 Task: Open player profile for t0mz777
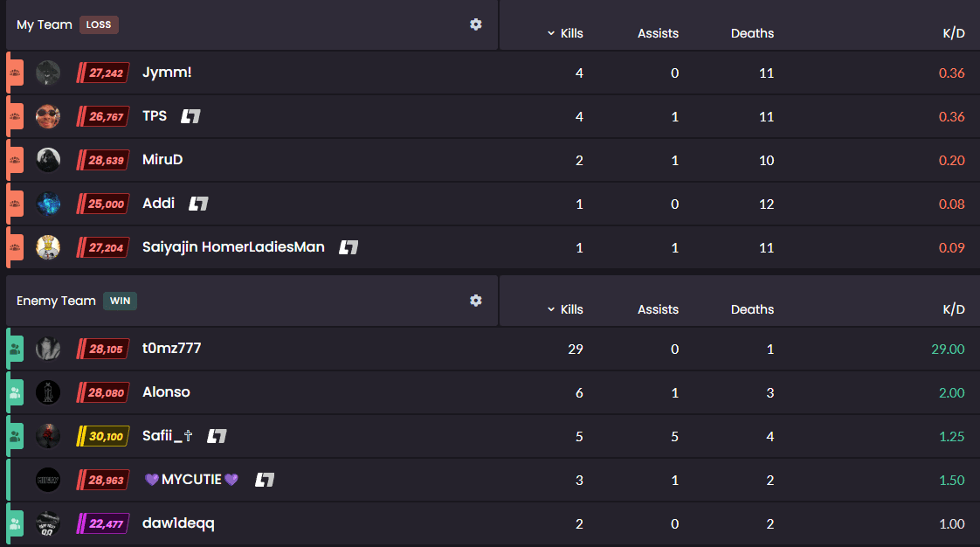172,348
